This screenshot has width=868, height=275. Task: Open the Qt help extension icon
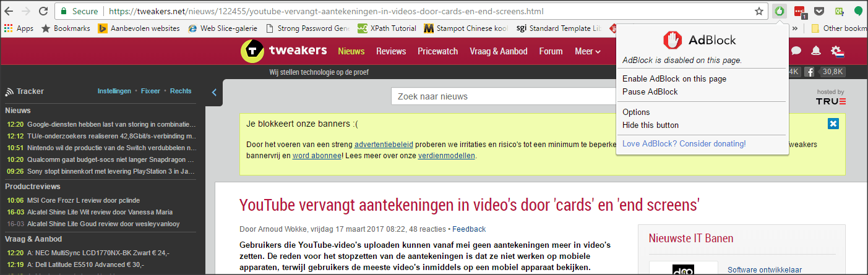(x=840, y=11)
